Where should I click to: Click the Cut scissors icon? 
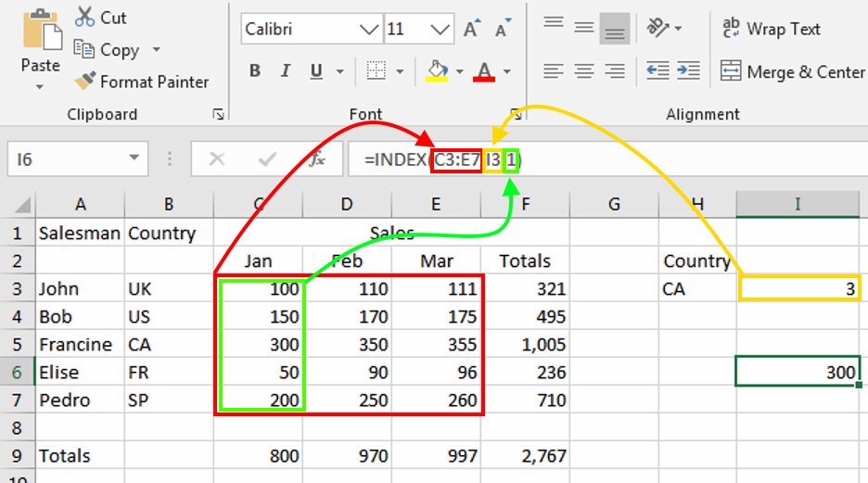click(x=84, y=17)
